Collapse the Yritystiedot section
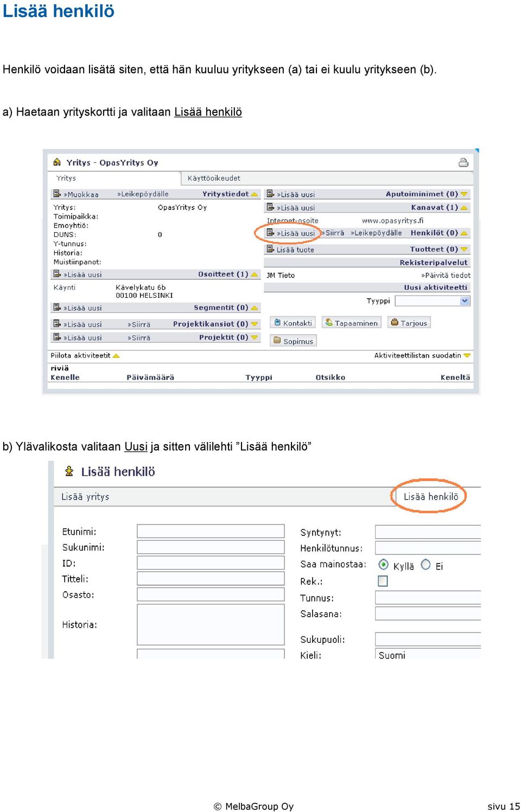Image resolution: width=521 pixels, height=812 pixels. coord(255,194)
